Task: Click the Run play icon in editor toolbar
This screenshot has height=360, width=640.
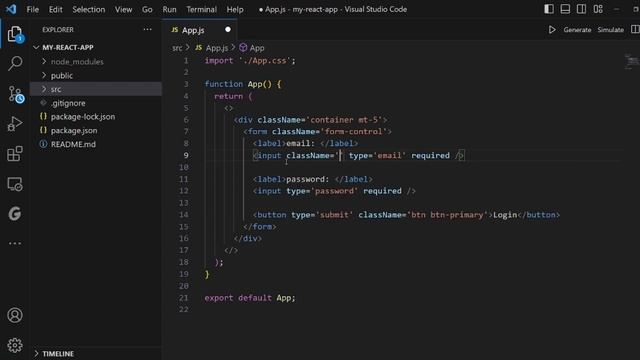Action: tap(552, 30)
